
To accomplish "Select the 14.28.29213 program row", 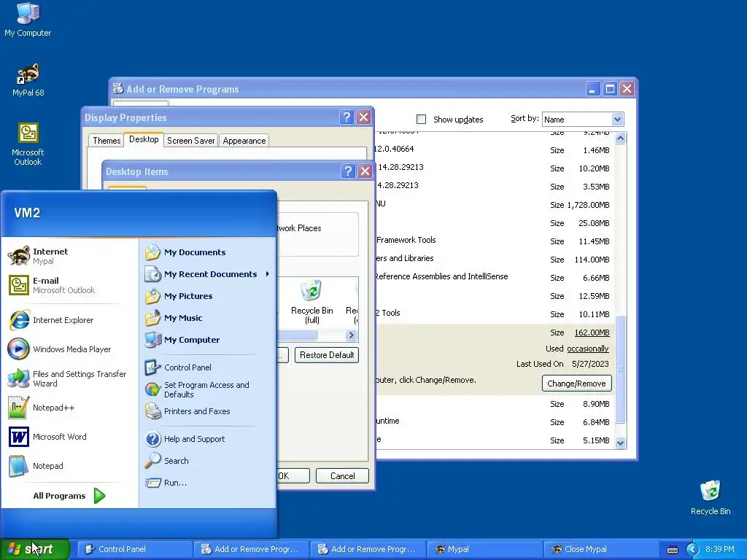I will tap(492, 168).
